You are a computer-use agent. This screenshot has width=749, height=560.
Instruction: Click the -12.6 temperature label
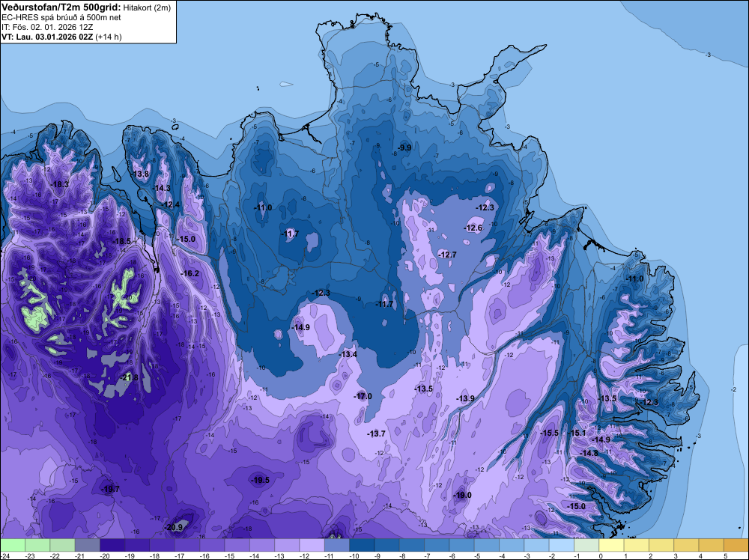point(473,228)
